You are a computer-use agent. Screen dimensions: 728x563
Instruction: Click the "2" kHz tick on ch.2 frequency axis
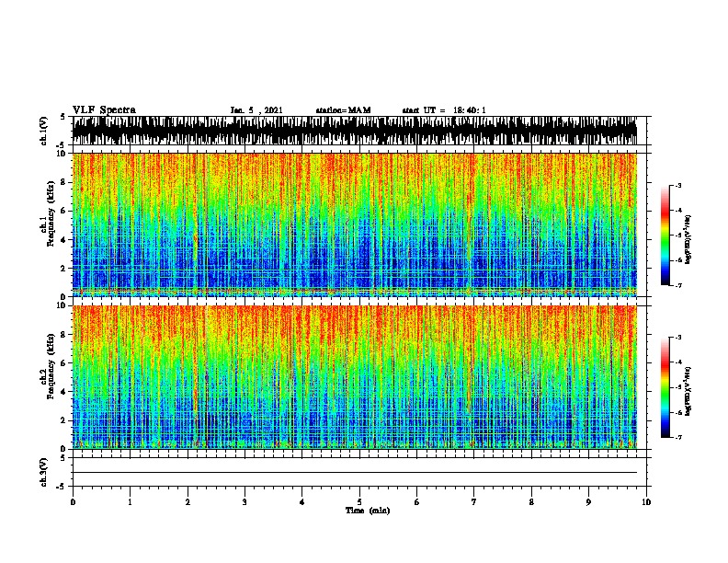(x=63, y=420)
